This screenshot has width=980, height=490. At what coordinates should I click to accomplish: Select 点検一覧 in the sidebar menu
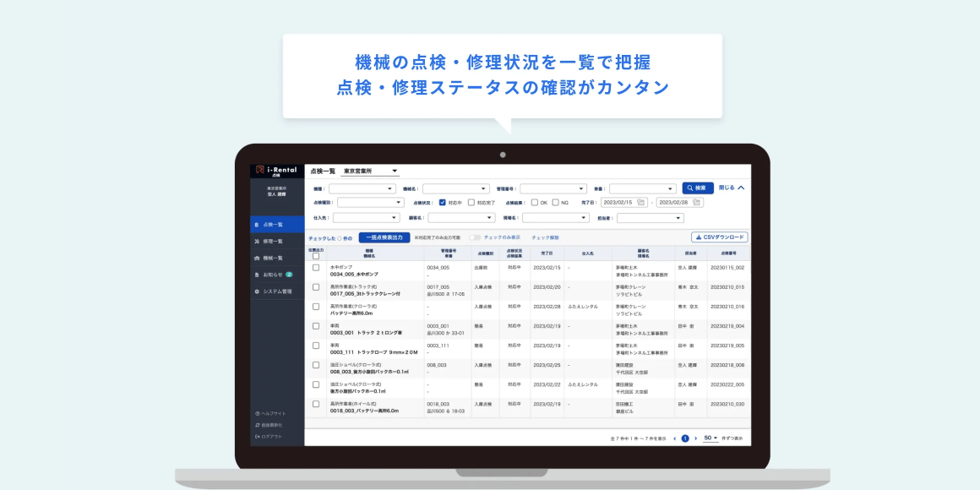[272, 224]
